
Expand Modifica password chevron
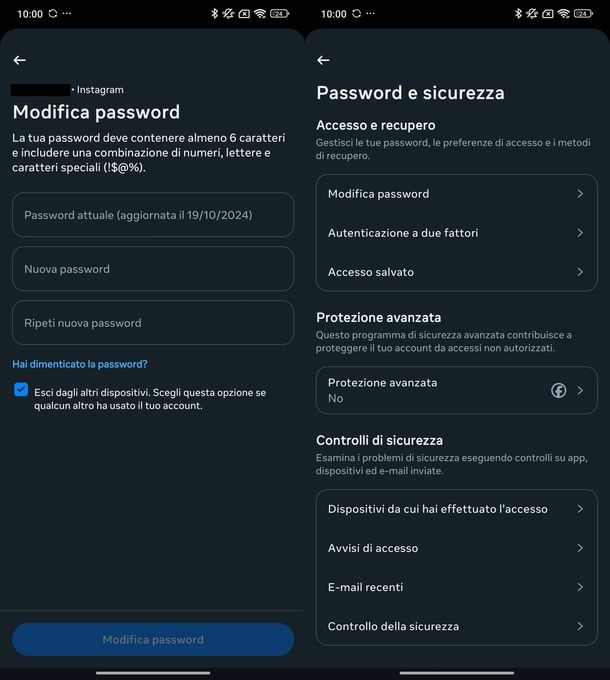pyautogui.click(x=580, y=194)
